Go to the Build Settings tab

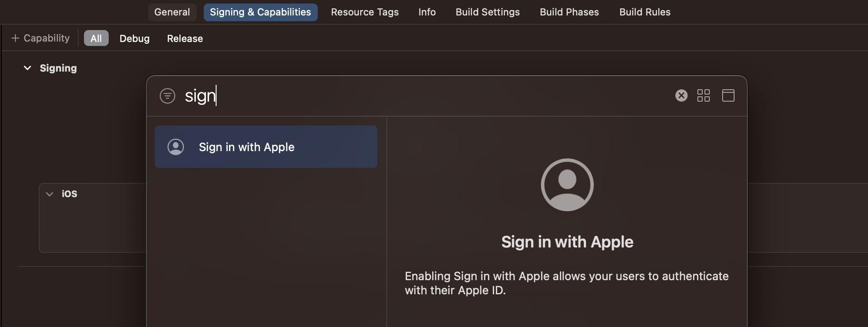point(487,12)
